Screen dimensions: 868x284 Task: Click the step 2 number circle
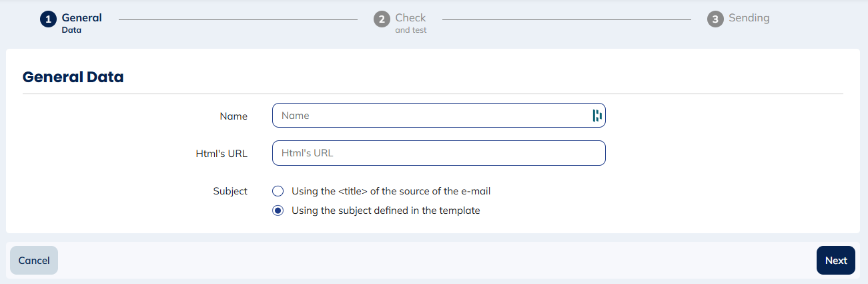pyautogui.click(x=382, y=19)
